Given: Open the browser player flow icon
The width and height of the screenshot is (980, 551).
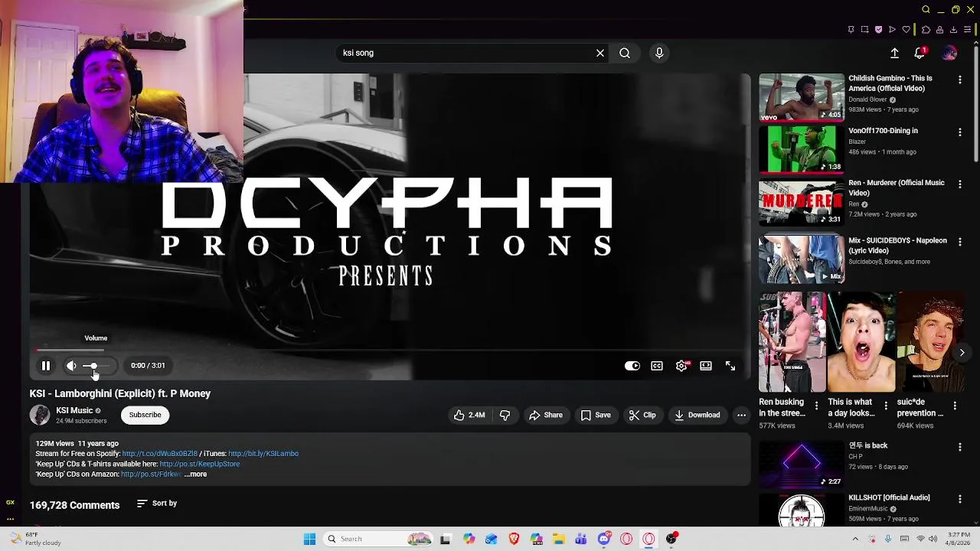Looking at the screenshot, I should (x=892, y=30).
